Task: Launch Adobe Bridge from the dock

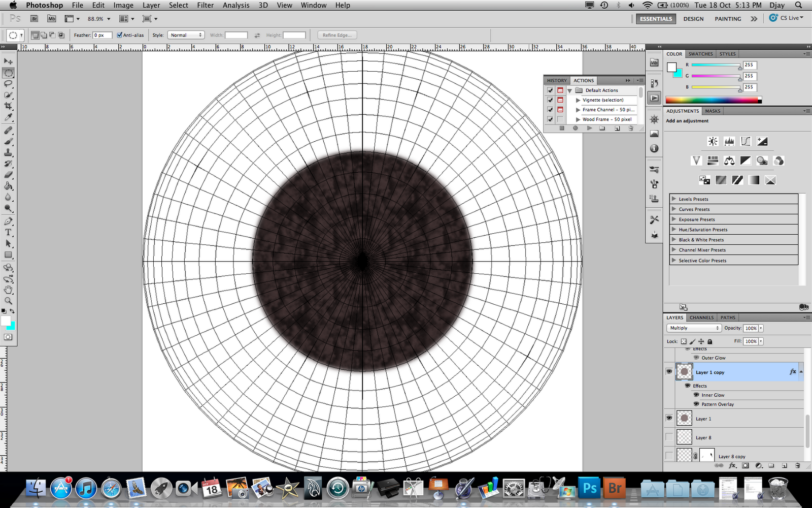Action: pos(615,489)
